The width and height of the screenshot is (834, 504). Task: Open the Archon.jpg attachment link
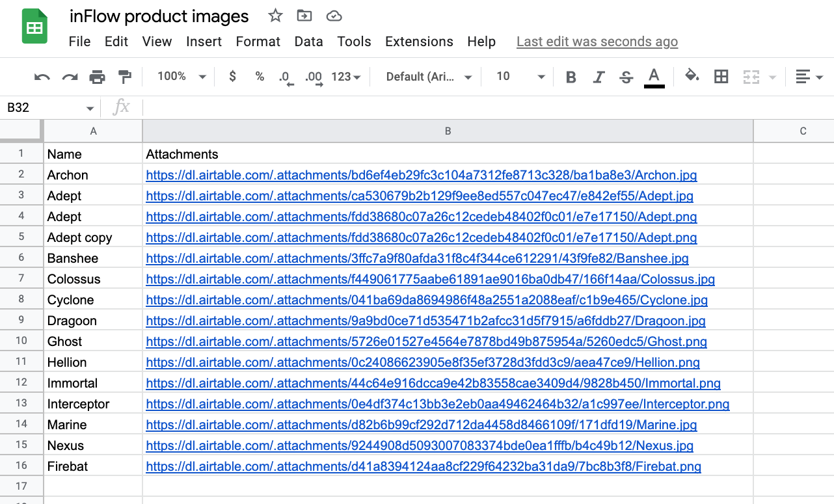click(x=422, y=175)
